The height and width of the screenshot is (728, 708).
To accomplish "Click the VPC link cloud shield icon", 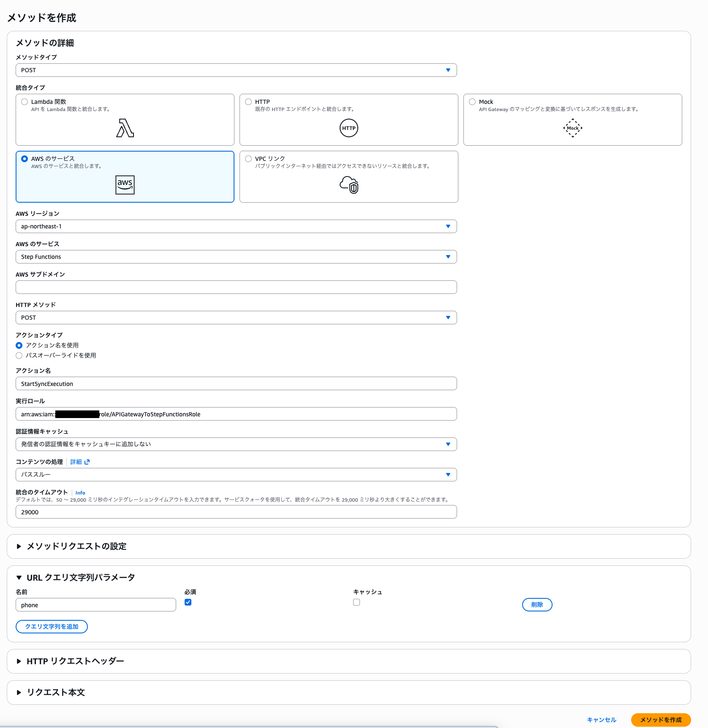I will coord(349,185).
